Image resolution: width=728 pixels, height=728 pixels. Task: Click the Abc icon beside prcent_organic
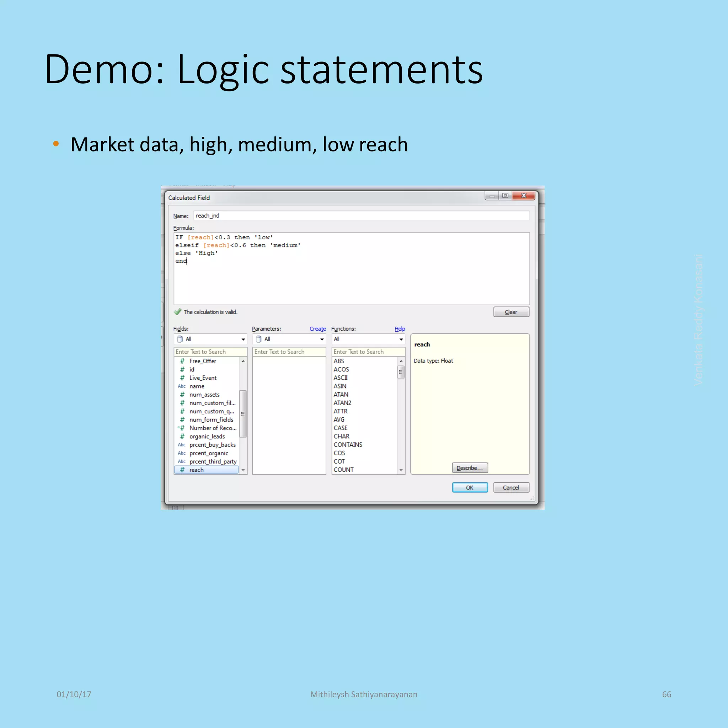(182, 453)
